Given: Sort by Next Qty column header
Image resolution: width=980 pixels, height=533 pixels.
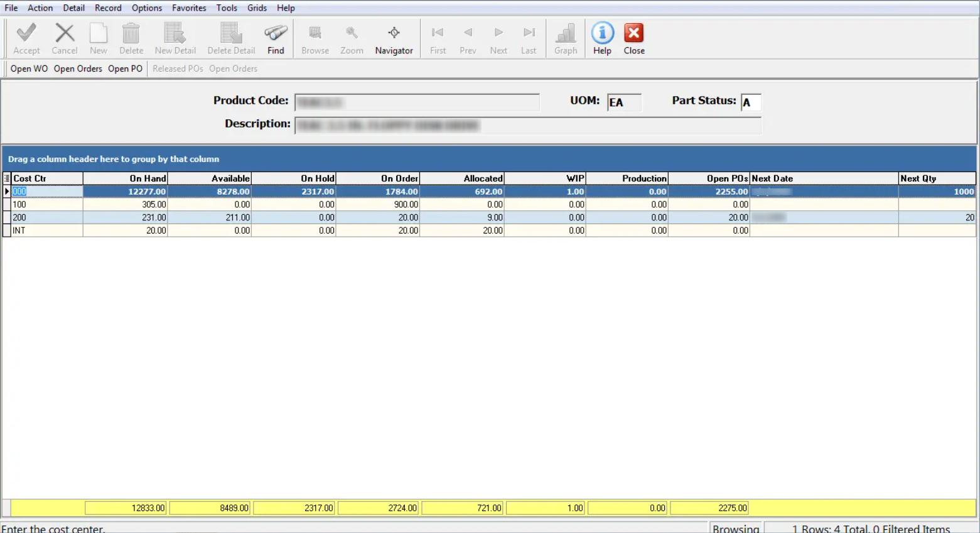Looking at the screenshot, I should click(x=937, y=178).
